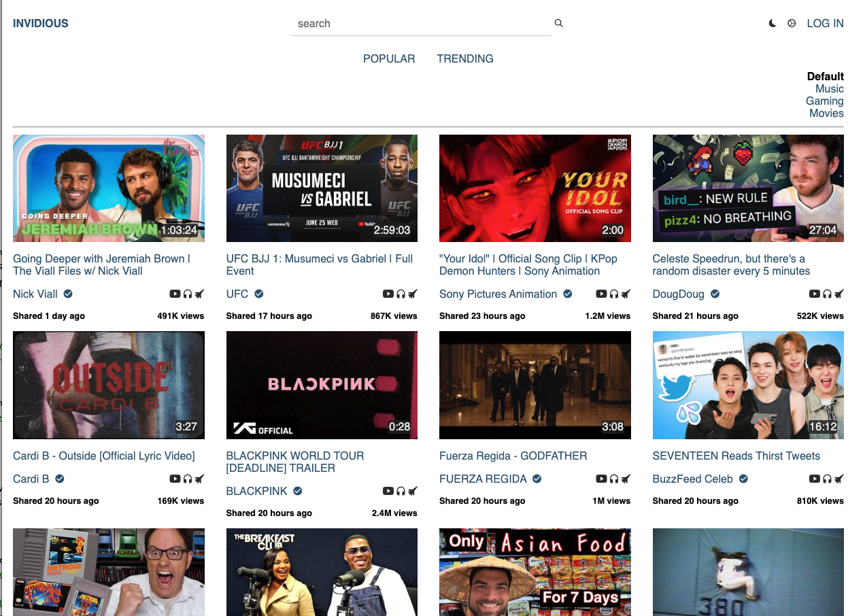
Task: Open Breakfast Club video thumbnail
Action: (322, 572)
